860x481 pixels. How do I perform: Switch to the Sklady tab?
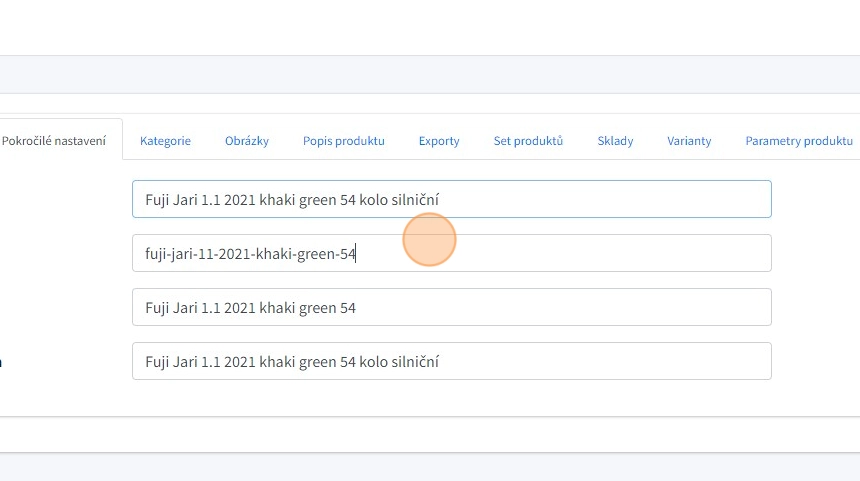click(615, 141)
